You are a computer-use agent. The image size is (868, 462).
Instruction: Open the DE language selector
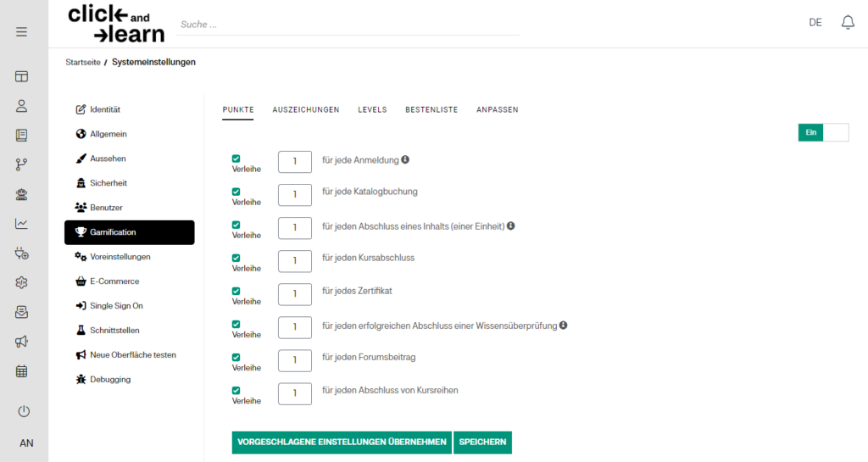pos(815,23)
